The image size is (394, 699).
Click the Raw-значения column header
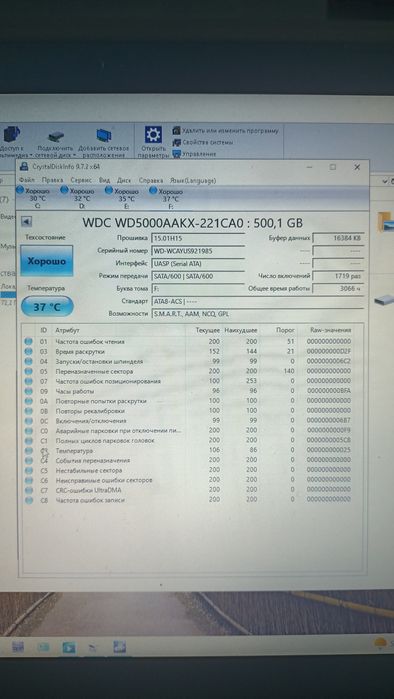330,330
